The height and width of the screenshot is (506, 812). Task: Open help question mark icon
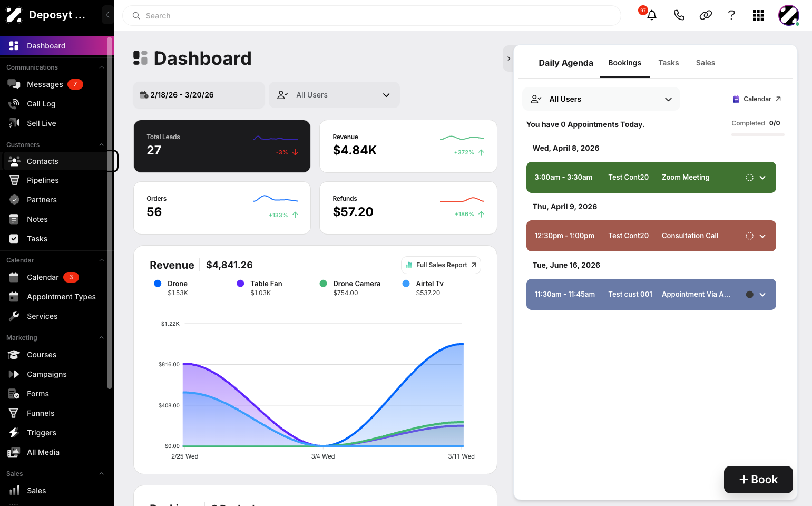731,15
